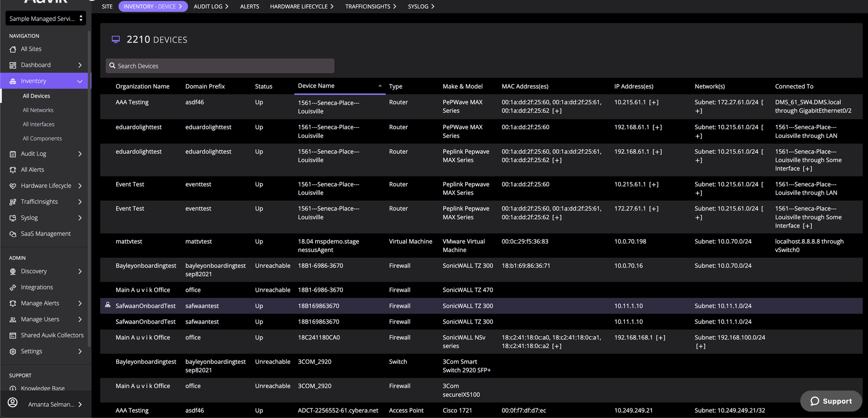The height and width of the screenshot is (418, 868).
Task: Click the Support chat bubble icon
Action: (815, 401)
